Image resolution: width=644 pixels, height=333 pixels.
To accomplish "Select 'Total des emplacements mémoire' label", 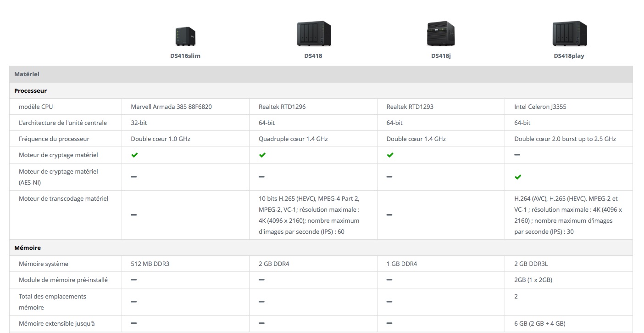I will pyautogui.click(x=52, y=302).
